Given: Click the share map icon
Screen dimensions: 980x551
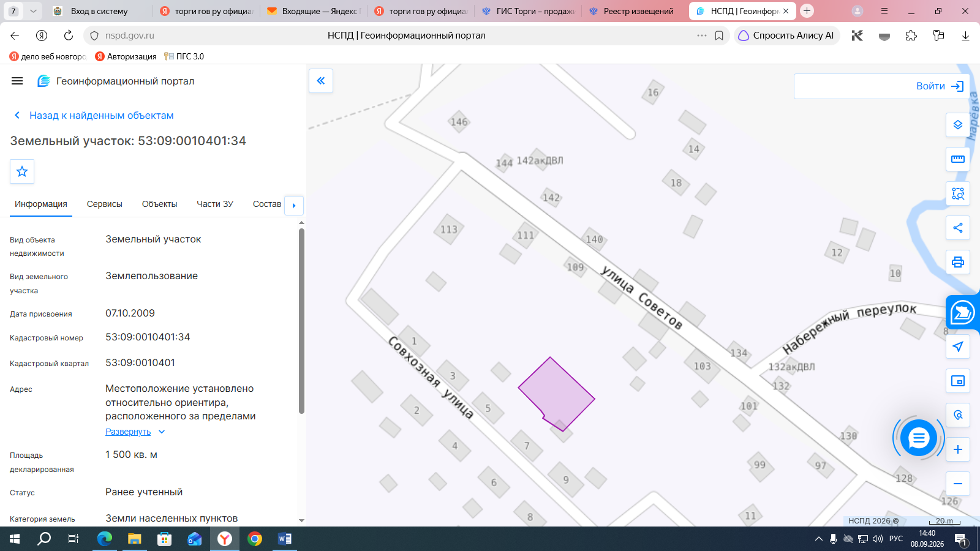Looking at the screenshot, I should 958,228.
